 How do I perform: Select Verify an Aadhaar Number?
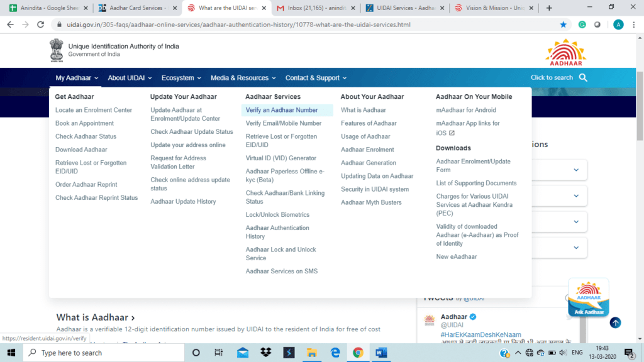[x=282, y=110]
